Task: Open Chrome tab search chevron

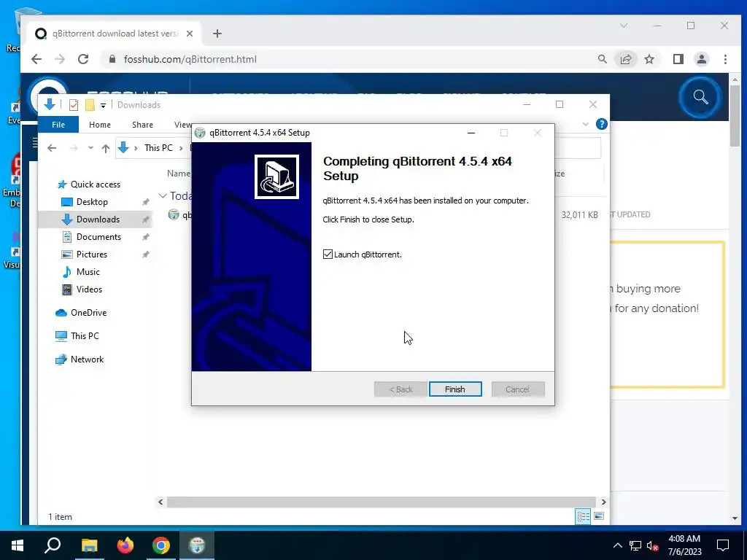Action: point(623,26)
